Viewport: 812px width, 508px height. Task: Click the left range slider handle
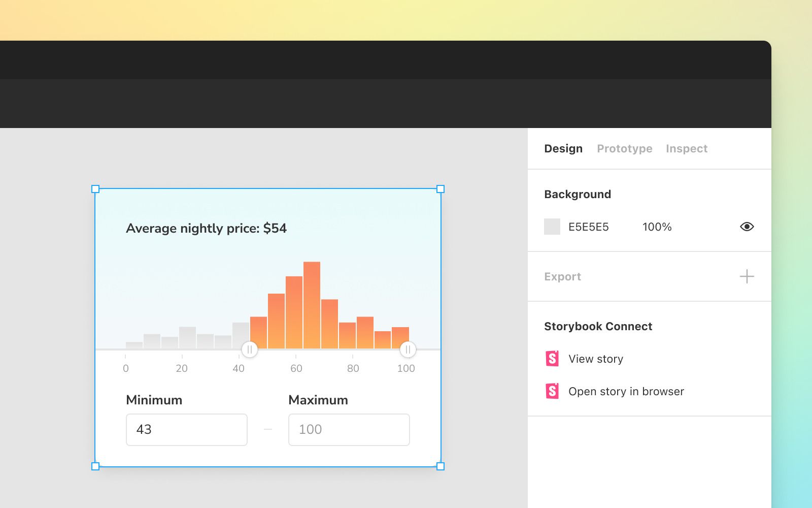pyautogui.click(x=249, y=349)
